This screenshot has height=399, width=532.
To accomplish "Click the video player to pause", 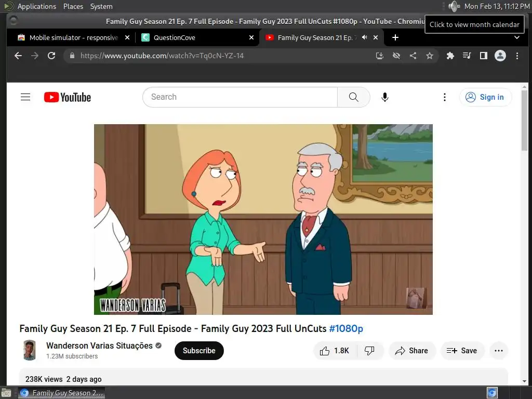I will point(263,219).
